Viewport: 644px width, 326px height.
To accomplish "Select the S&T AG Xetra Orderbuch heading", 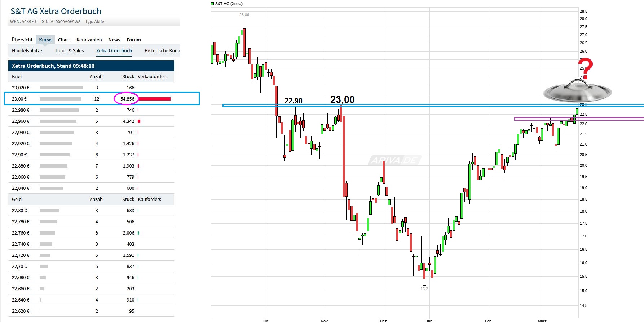I will click(x=56, y=11).
